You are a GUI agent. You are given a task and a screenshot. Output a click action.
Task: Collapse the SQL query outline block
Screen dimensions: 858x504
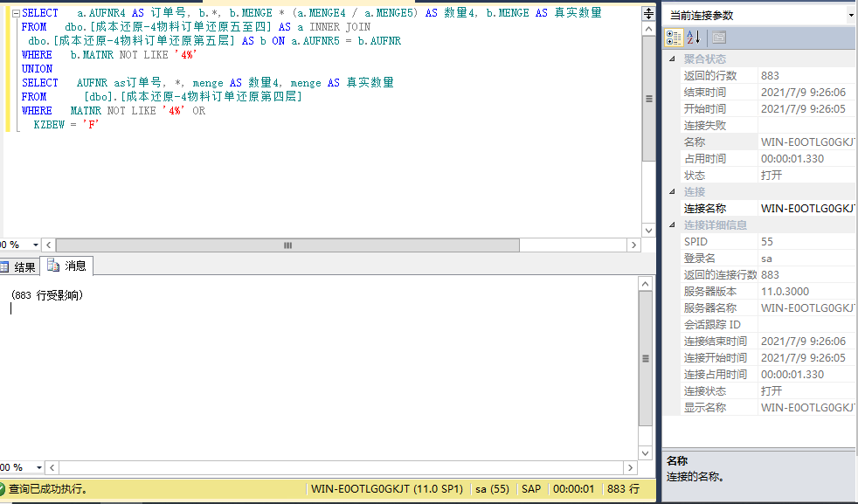(x=16, y=13)
